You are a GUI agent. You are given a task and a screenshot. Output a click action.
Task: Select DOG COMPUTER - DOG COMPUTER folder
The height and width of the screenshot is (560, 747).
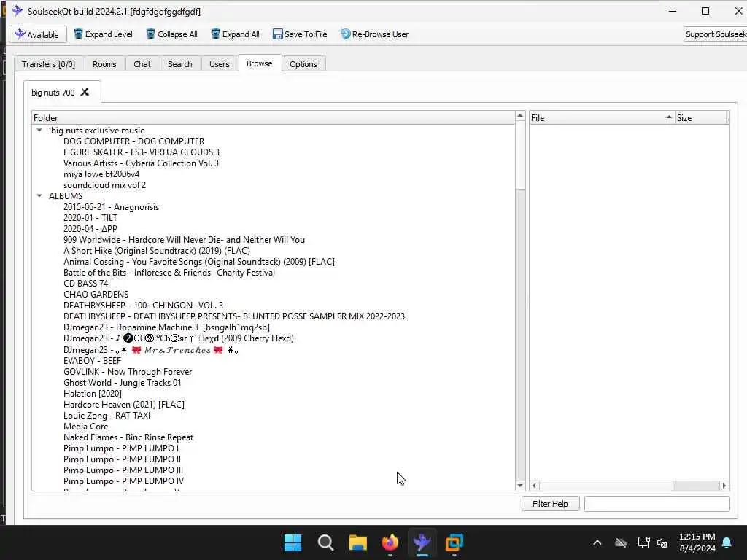click(x=134, y=141)
